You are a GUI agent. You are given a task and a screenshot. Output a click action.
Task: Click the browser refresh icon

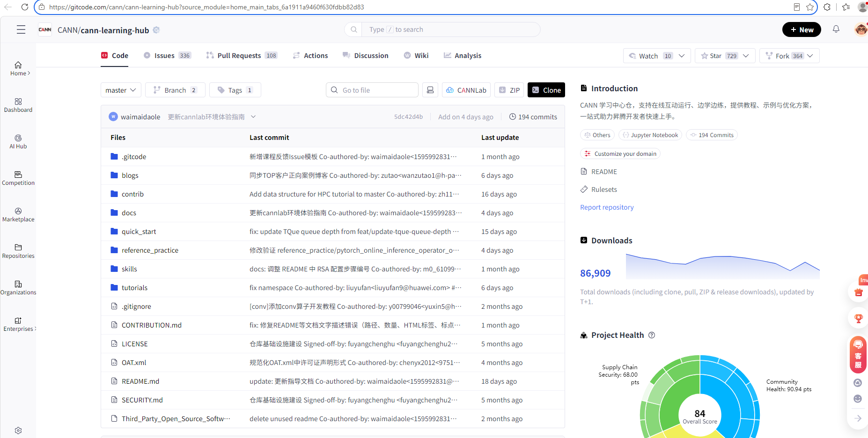pos(25,7)
